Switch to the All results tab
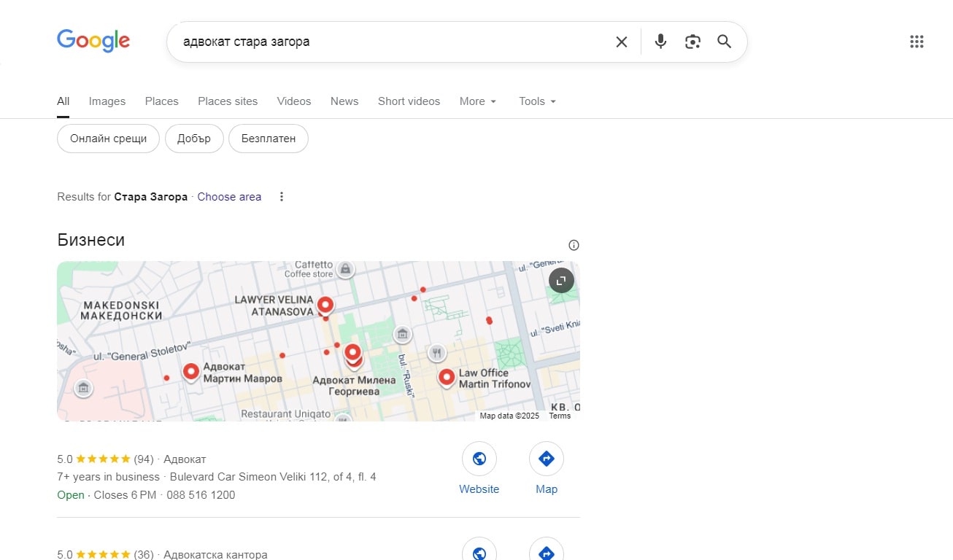Viewport: 953px width, 560px height. point(63,101)
